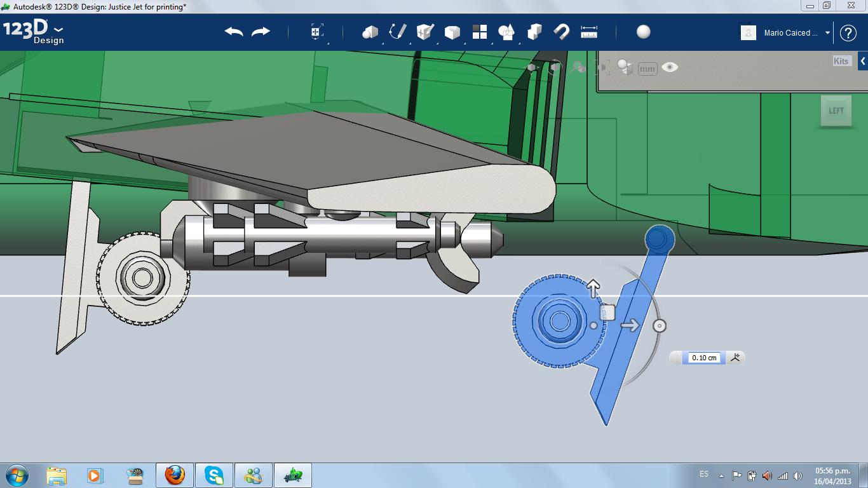Image resolution: width=868 pixels, height=488 pixels.
Task: Launch Windows Media Player from the taskbar
Action: (95, 475)
